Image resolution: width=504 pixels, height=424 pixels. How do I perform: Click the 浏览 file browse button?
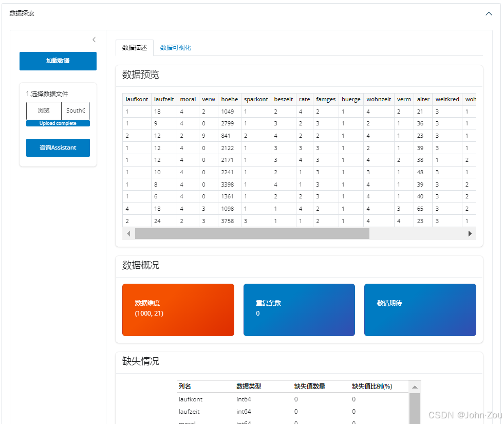click(x=44, y=110)
